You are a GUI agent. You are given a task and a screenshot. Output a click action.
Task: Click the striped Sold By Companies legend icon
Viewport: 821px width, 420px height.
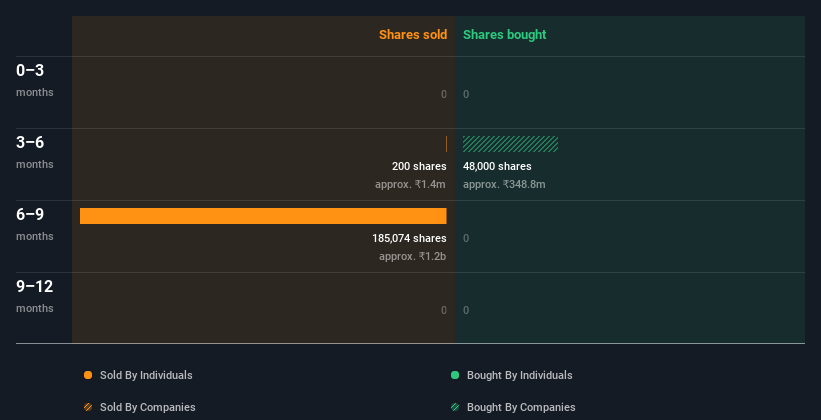(88, 407)
